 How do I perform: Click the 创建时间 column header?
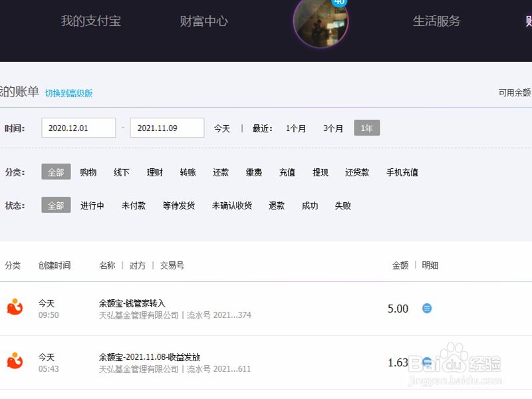pyautogui.click(x=55, y=265)
